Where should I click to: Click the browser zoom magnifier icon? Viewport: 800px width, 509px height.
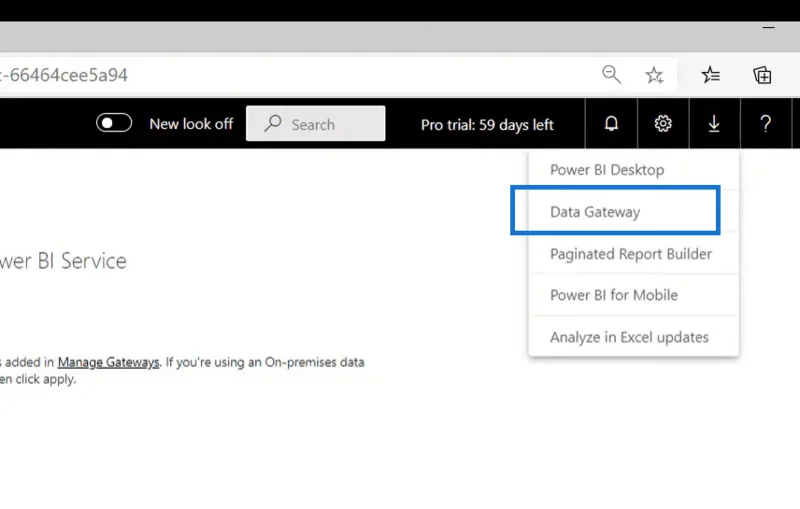point(611,74)
